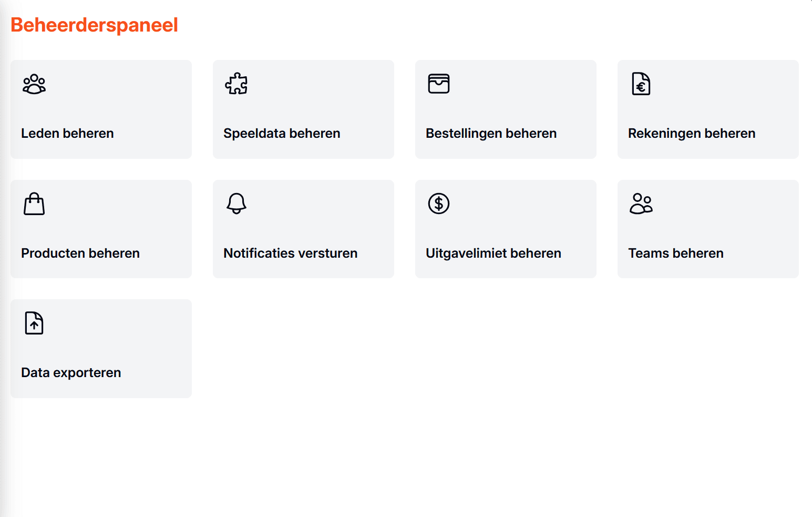Go to Uitgavelimiet beheren

click(x=493, y=254)
